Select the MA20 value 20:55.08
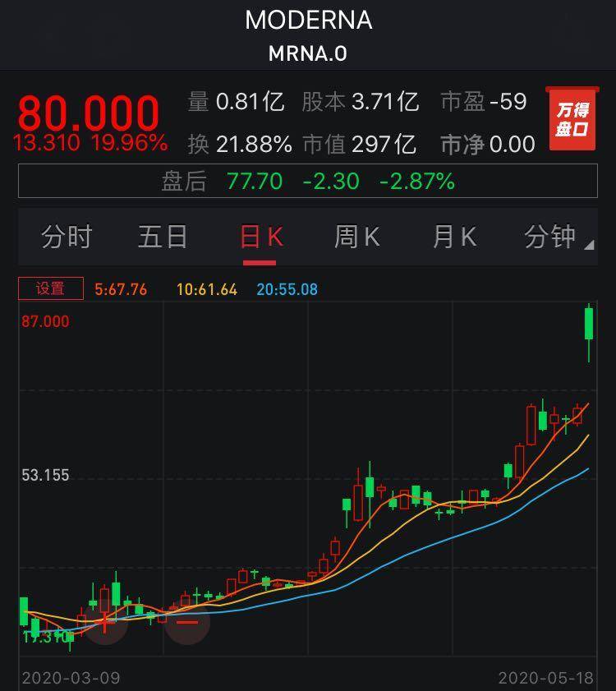The image size is (616, 691). (287, 289)
